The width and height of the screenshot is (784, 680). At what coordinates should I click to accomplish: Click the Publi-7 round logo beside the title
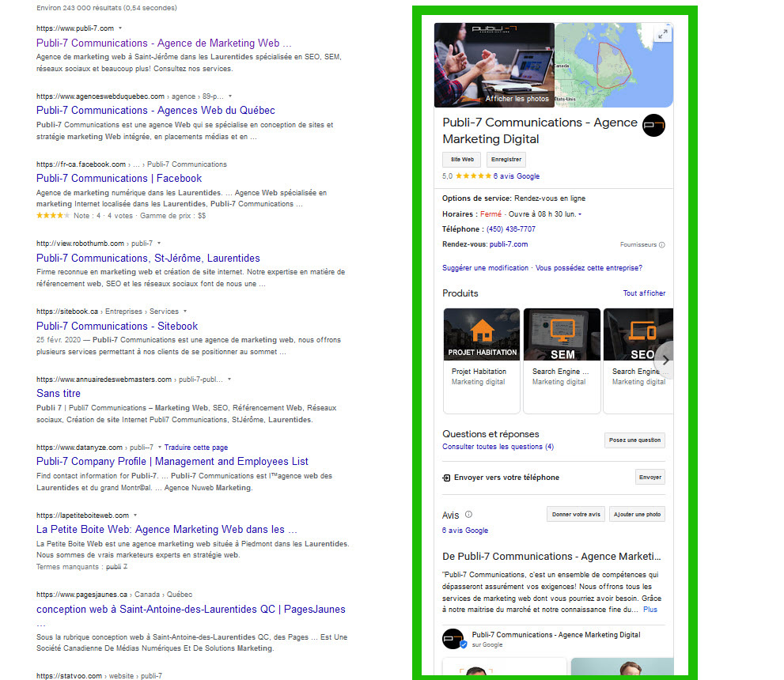click(653, 126)
